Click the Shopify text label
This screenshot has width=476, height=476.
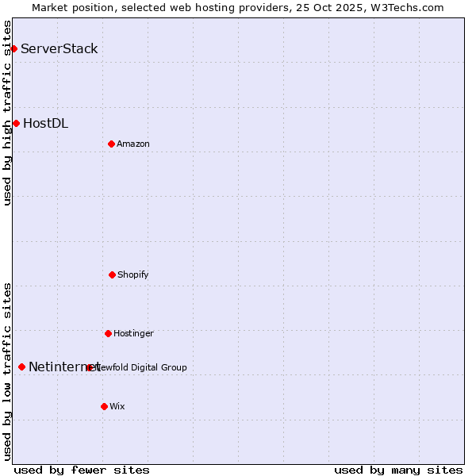[133, 274]
